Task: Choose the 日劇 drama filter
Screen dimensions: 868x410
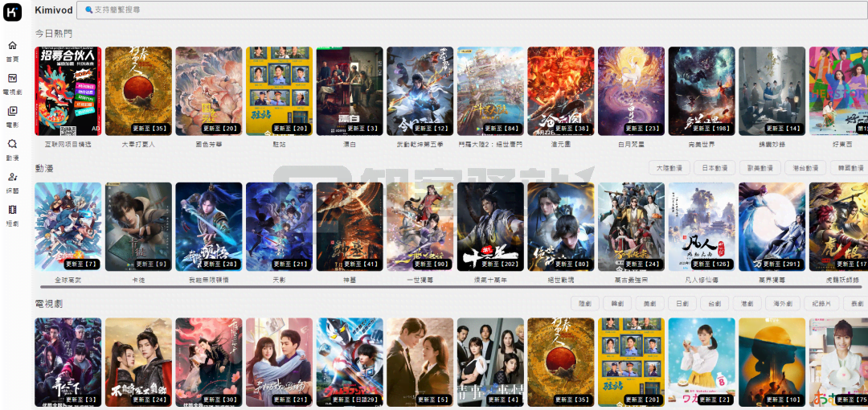Action: pyautogui.click(x=683, y=304)
